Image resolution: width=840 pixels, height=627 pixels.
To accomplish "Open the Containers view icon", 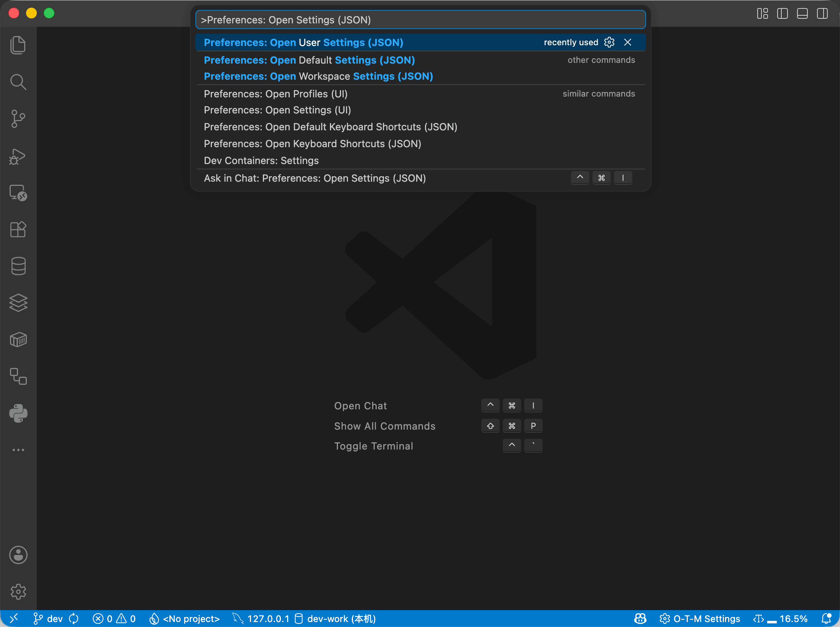I will 18,340.
